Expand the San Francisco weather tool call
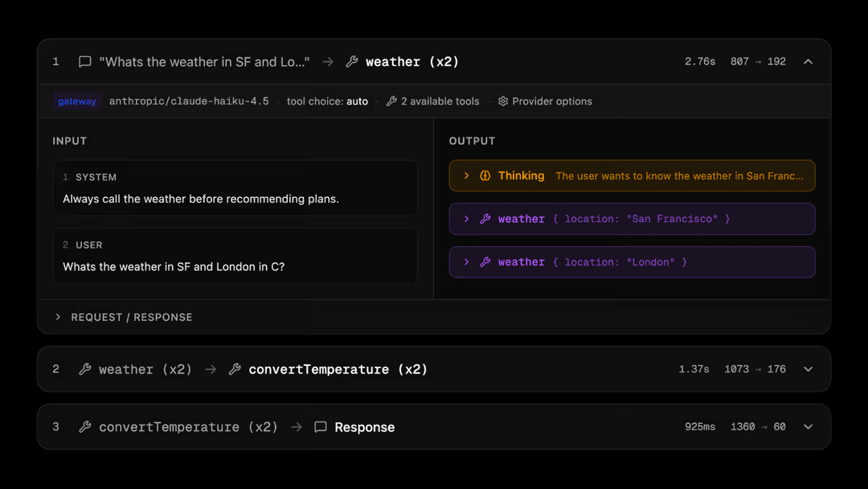This screenshot has height=489, width=868. 466,219
